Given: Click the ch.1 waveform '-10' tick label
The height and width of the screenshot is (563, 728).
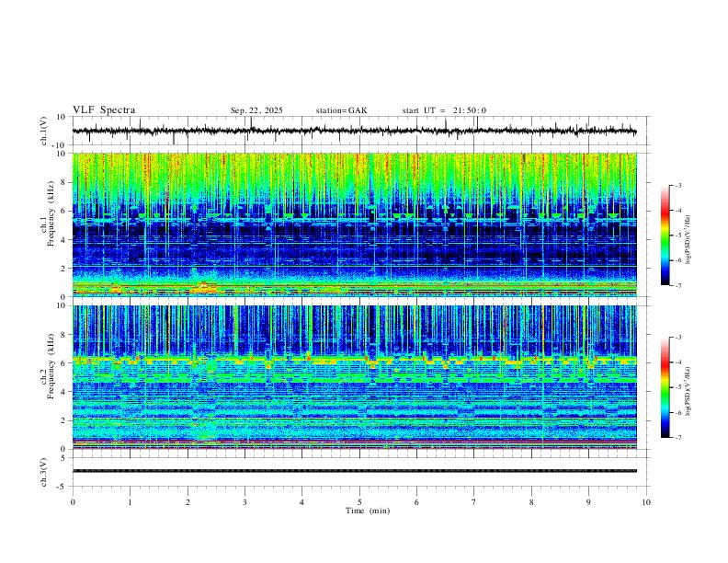Looking at the screenshot, I should click(x=61, y=145).
